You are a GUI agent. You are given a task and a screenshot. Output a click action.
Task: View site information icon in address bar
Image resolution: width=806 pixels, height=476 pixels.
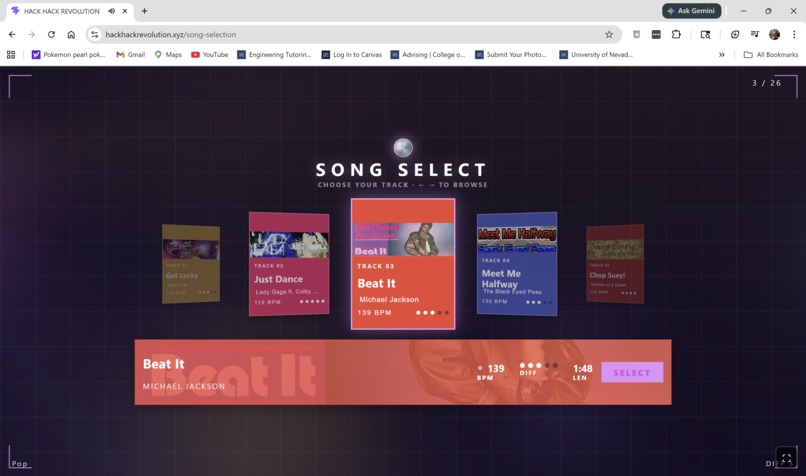pos(94,34)
